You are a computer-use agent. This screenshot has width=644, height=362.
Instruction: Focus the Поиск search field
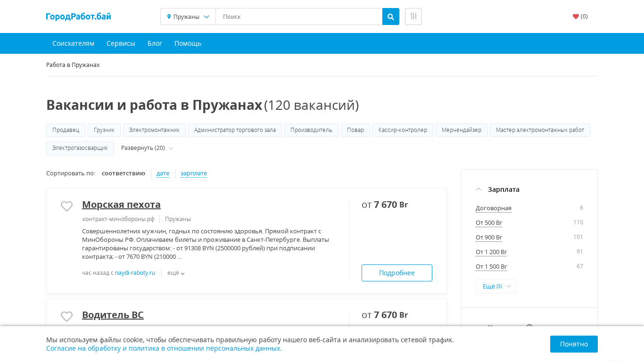pos(299,16)
